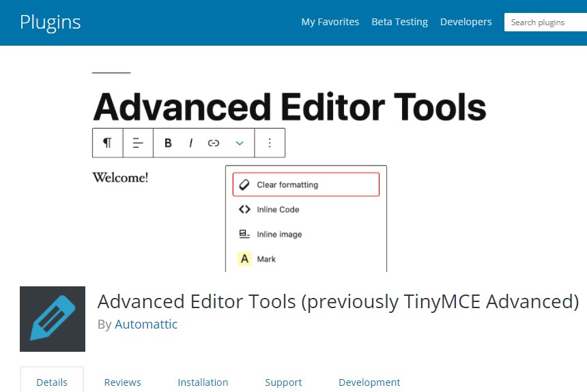Switch to the Reviews tab
Image resolution: width=587 pixels, height=392 pixels.
(x=122, y=382)
